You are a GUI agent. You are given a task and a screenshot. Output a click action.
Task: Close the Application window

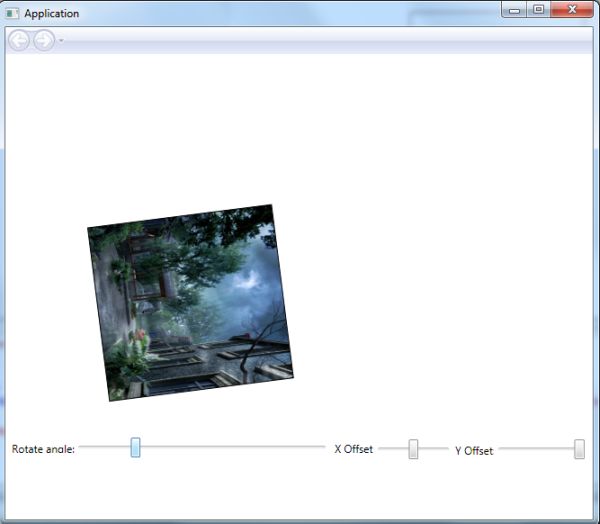coord(572,10)
